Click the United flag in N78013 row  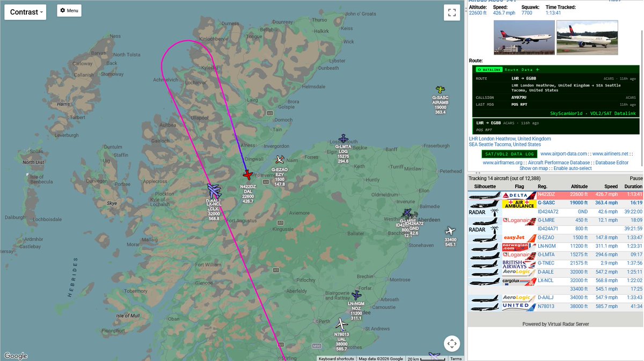(519, 306)
